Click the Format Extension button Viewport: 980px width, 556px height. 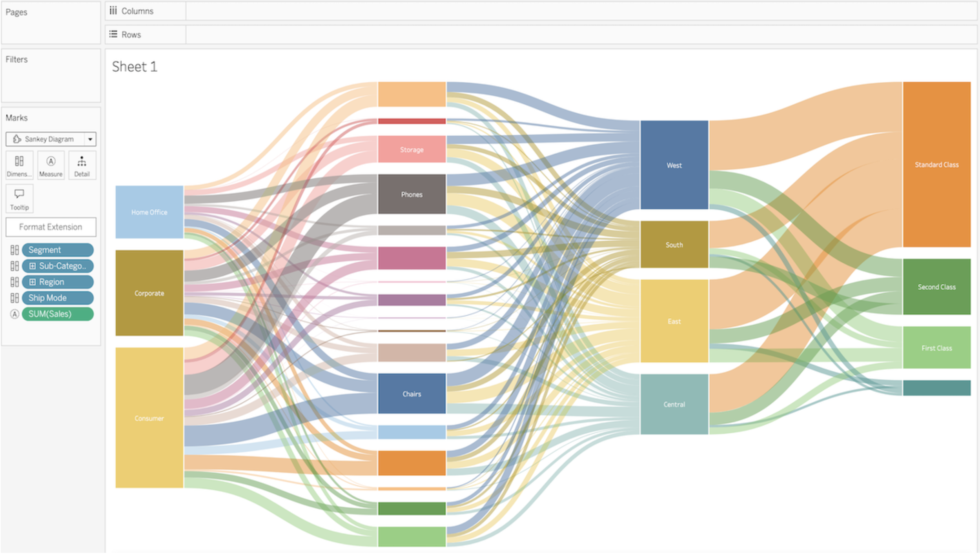tap(50, 227)
